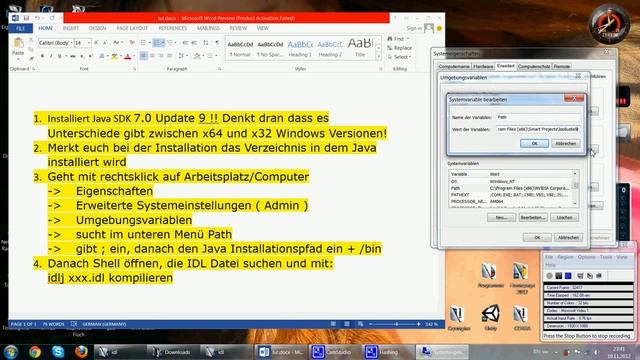
Task: Click the Bullets list icon
Action: [x=143, y=42]
